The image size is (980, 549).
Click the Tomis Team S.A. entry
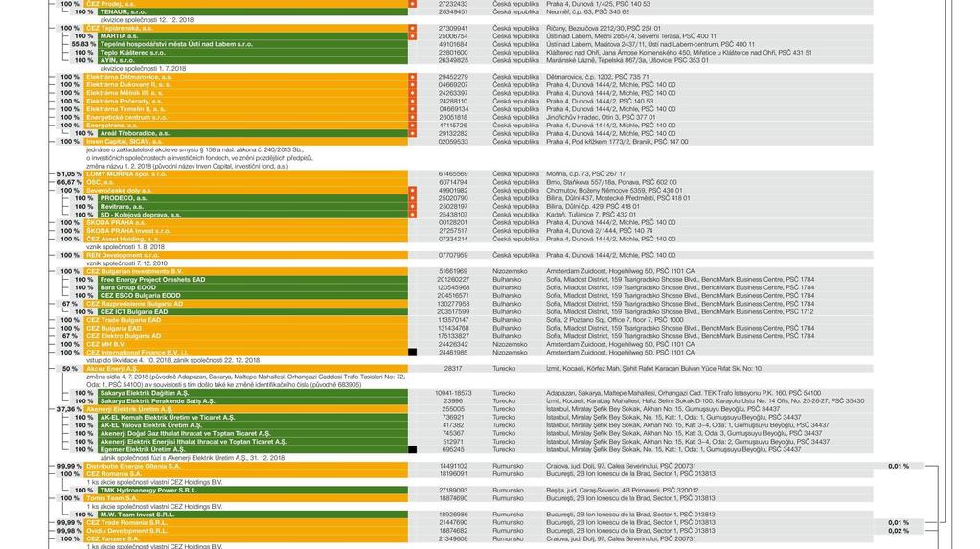click(246, 499)
